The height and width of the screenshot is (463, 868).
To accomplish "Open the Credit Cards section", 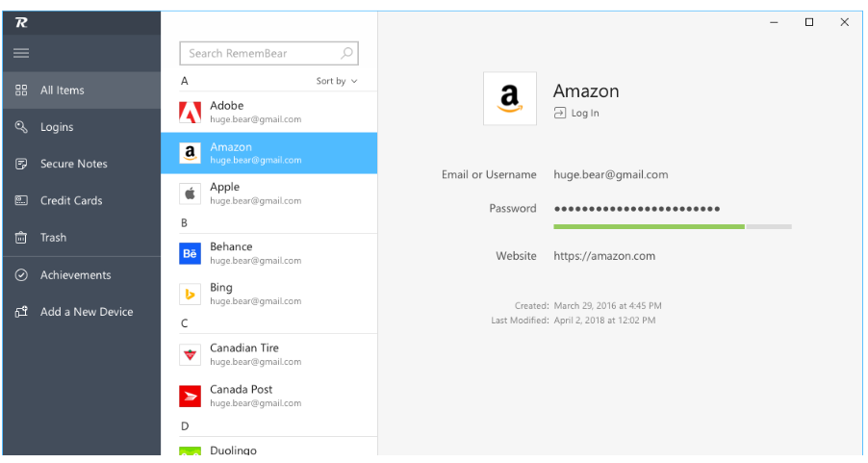I will click(x=70, y=200).
